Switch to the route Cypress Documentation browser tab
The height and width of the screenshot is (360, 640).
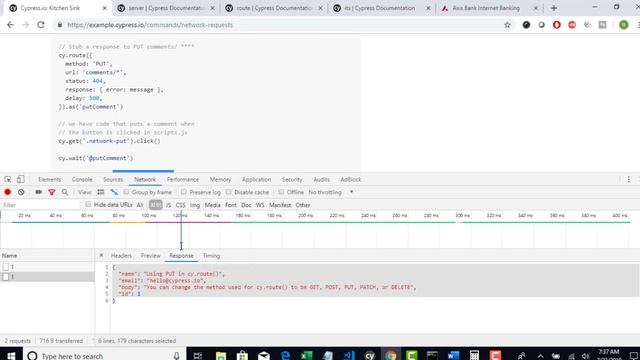tap(274, 8)
